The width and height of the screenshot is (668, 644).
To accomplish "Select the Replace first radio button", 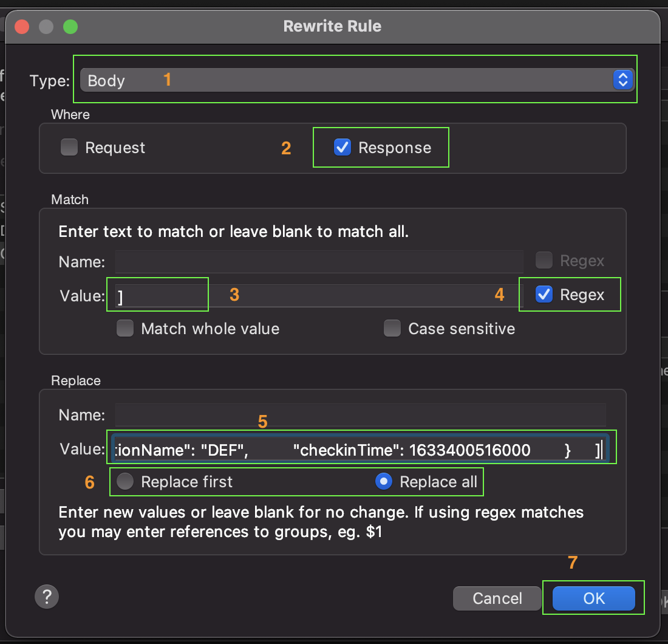I will pos(125,482).
